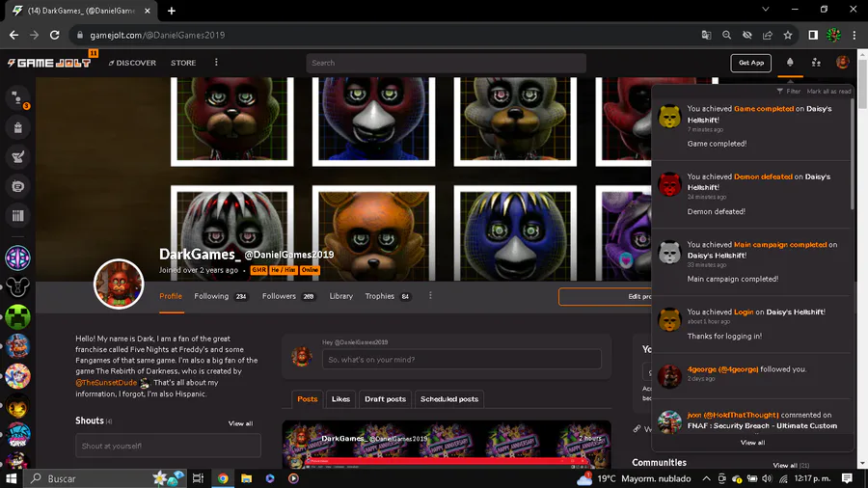Switch to the Draft posts tab

coord(385,399)
